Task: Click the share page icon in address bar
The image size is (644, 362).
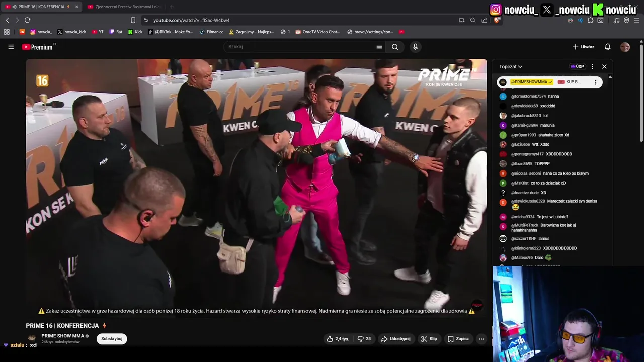Action: [x=484, y=20]
